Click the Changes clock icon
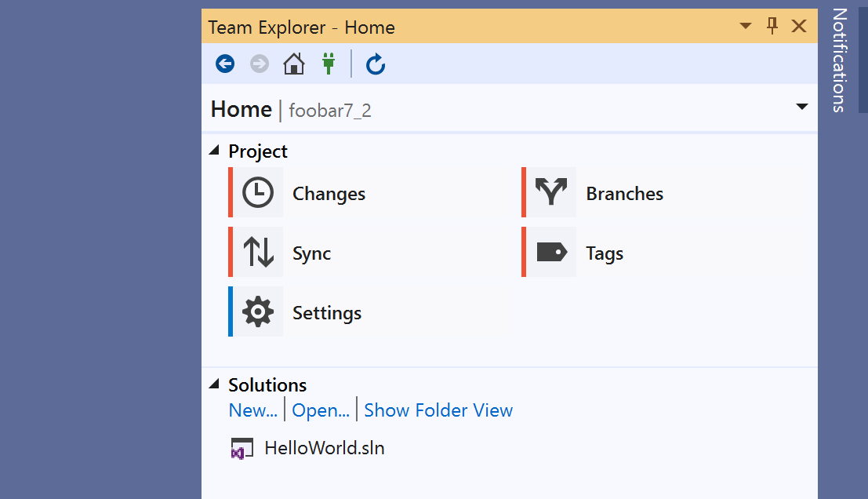Viewport: 868px width, 499px height. tap(258, 193)
